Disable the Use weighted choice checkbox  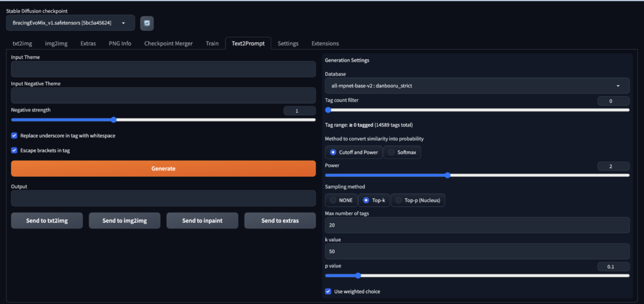tap(328, 291)
